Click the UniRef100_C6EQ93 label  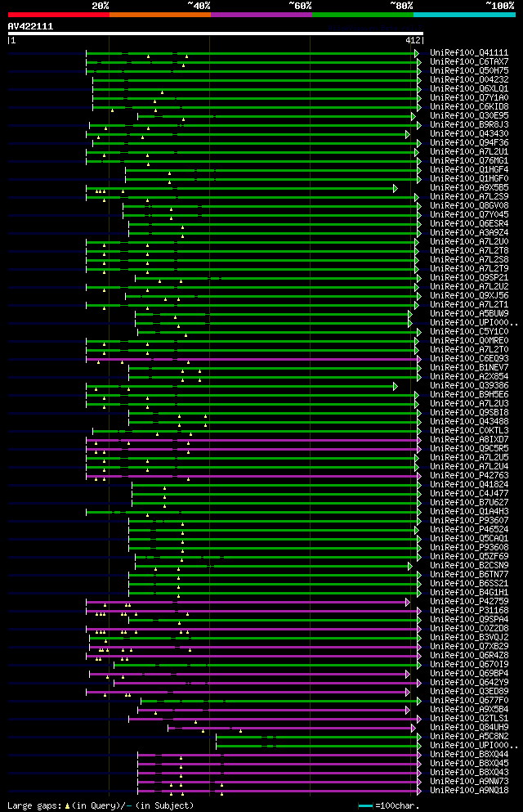tap(469, 359)
